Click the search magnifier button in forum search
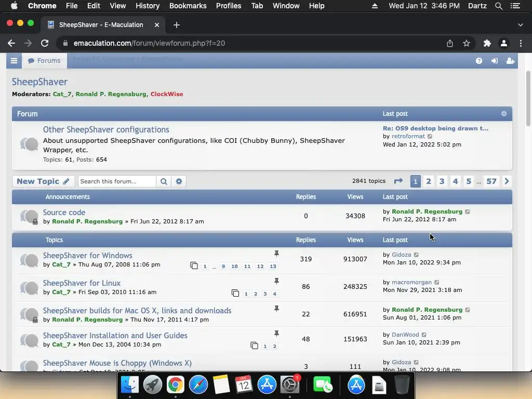Viewport: 532px width, 399px height. 164,181
